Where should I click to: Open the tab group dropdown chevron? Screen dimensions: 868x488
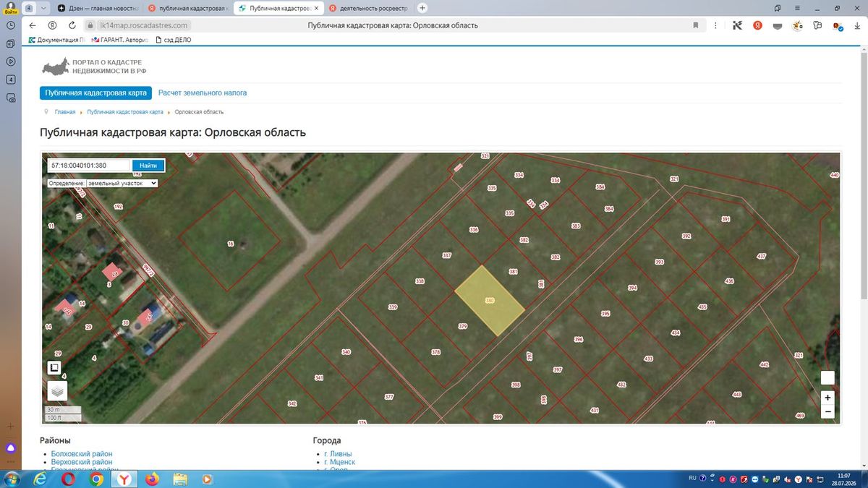[x=45, y=8]
